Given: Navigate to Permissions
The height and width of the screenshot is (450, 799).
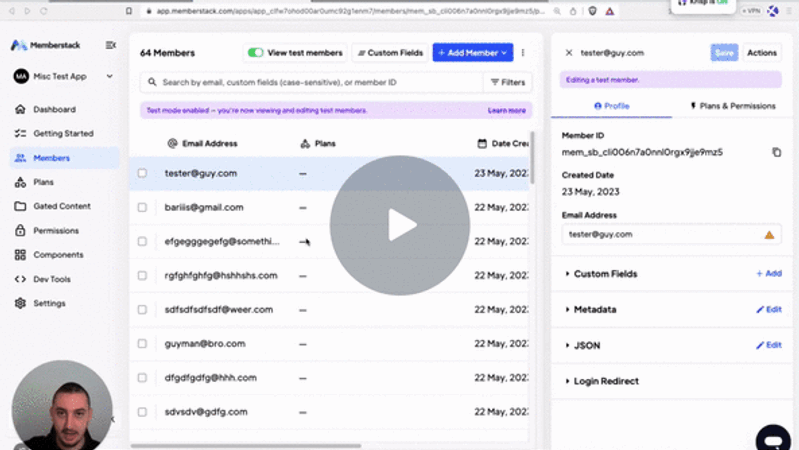Looking at the screenshot, I should point(56,230).
